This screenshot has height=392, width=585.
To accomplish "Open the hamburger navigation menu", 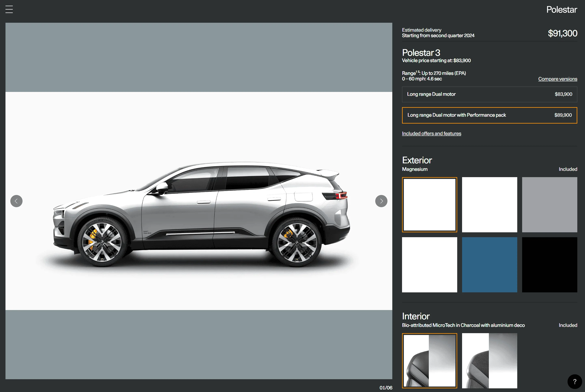I will click(9, 9).
